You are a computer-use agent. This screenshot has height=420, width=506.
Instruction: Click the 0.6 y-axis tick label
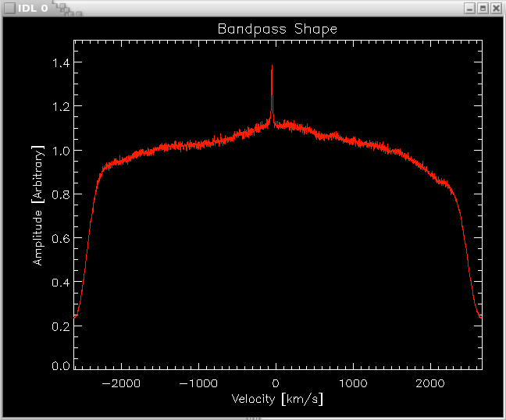(x=61, y=239)
